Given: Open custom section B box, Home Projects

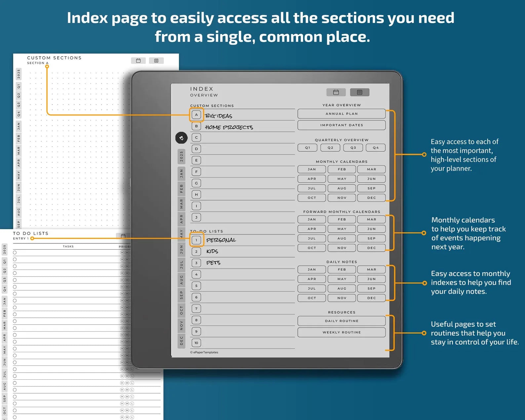Looking at the screenshot, I should click(196, 126).
